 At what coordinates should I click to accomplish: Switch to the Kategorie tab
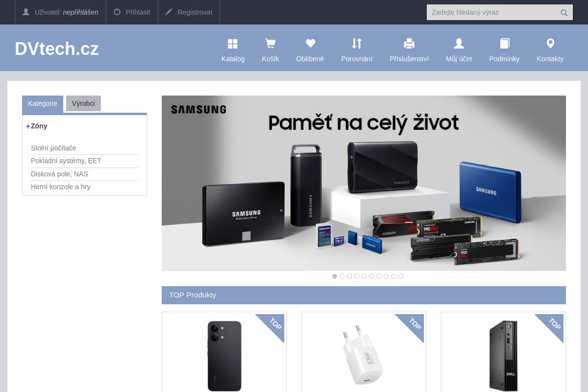[x=43, y=103]
